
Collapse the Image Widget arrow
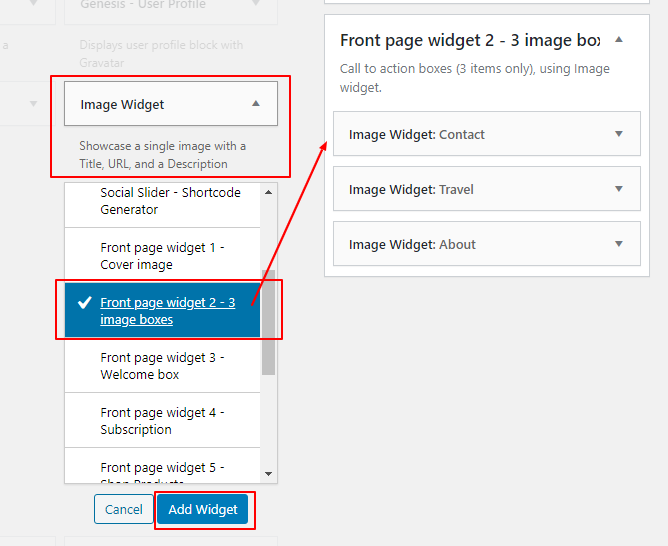coord(256,103)
